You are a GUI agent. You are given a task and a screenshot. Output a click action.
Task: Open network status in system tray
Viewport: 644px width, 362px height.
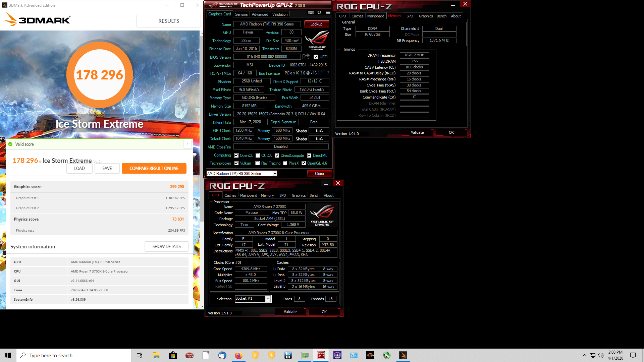point(593,355)
